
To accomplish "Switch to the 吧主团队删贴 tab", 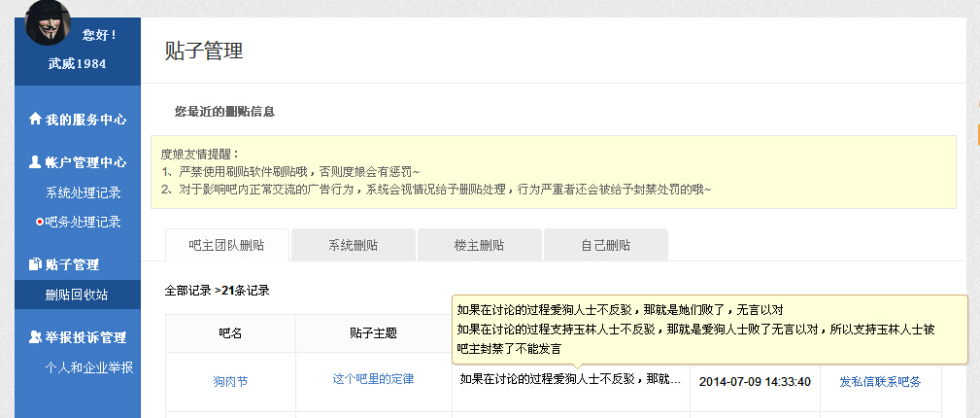I will click(226, 245).
